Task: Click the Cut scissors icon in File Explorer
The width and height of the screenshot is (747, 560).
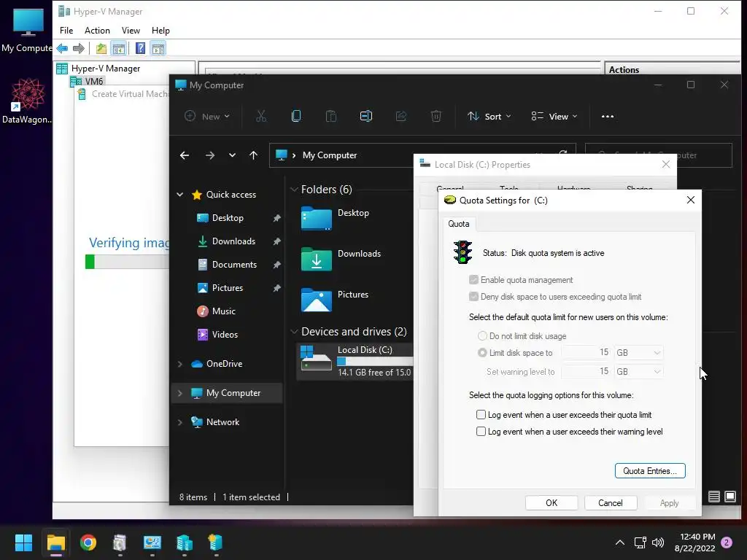Action: [x=261, y=116]
